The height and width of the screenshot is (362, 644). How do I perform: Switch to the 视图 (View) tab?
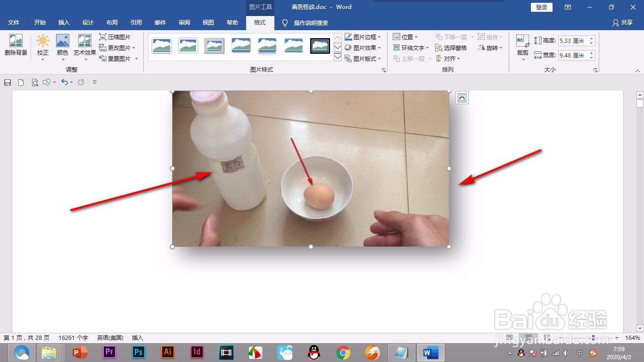coord(208,23)
